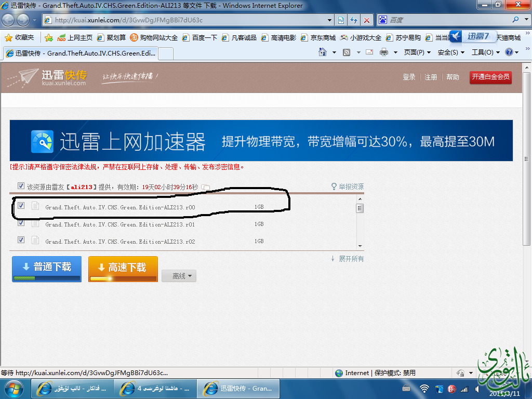
Task: Expand the 安全(S) menu
Action: click(451, 52)
